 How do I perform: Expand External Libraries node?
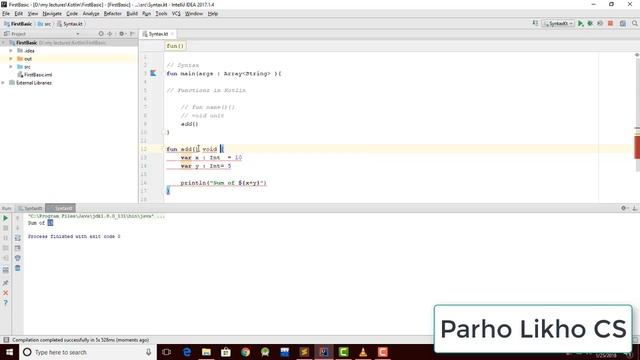(x=4, y=83)
